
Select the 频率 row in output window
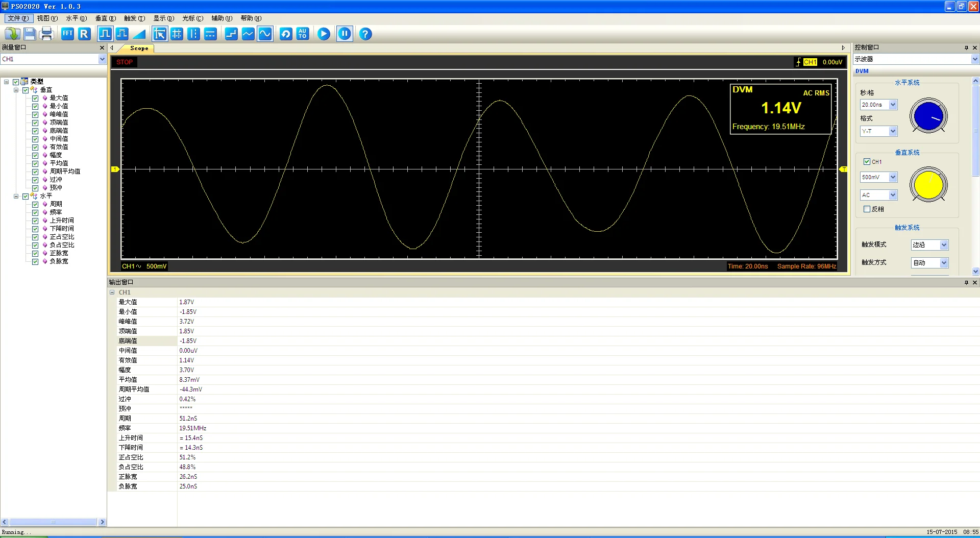point(544,428)
